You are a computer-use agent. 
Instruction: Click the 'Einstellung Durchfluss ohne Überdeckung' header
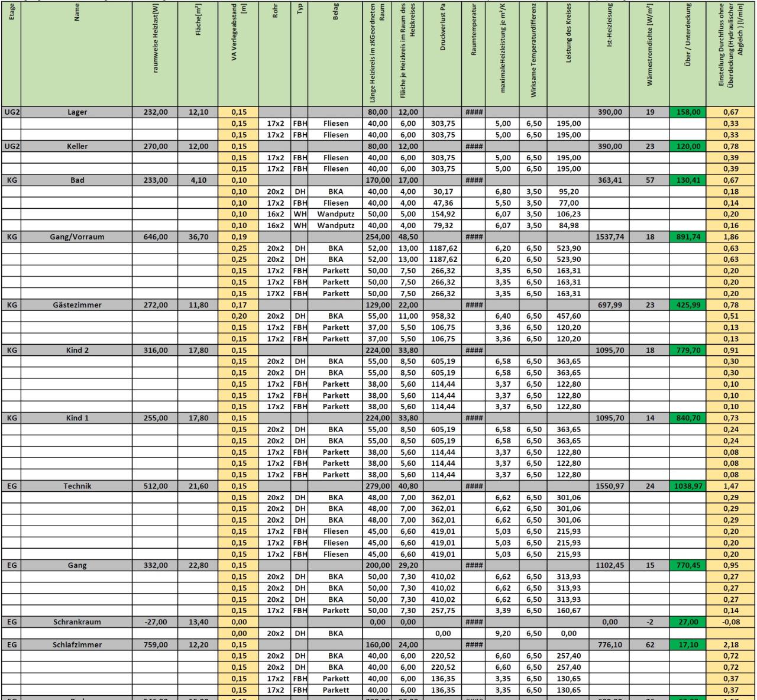point(731,53)
